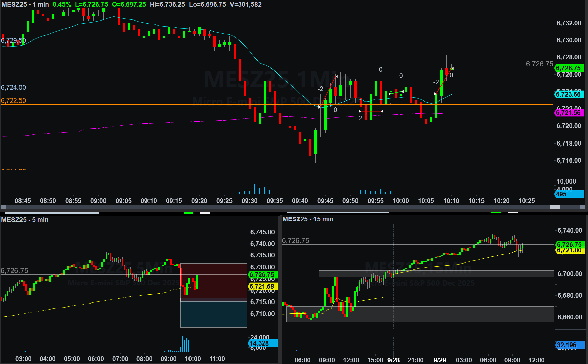Select the magenta 6,721.56 indicator price tag
Viewport: 588px width, 364px height.
[x=569, y=113]
